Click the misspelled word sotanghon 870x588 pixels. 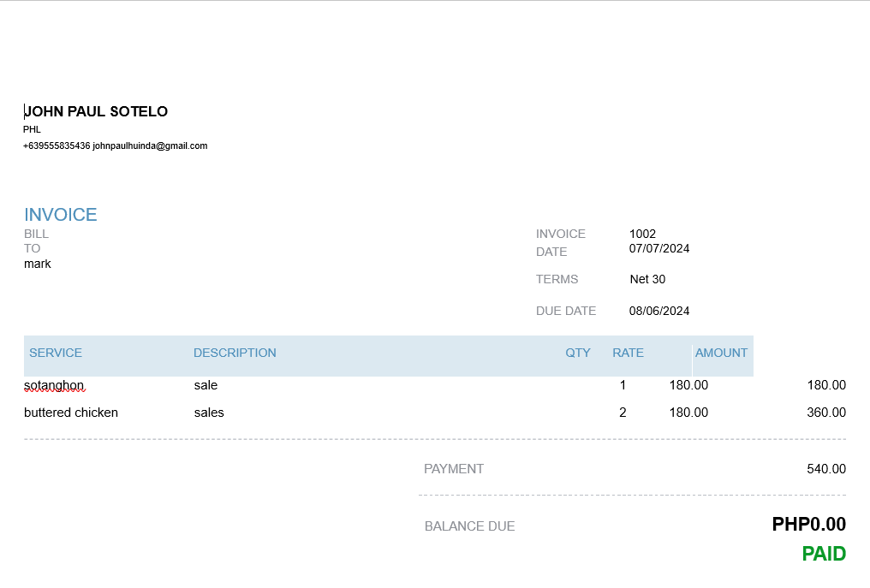tap(54, 386)
